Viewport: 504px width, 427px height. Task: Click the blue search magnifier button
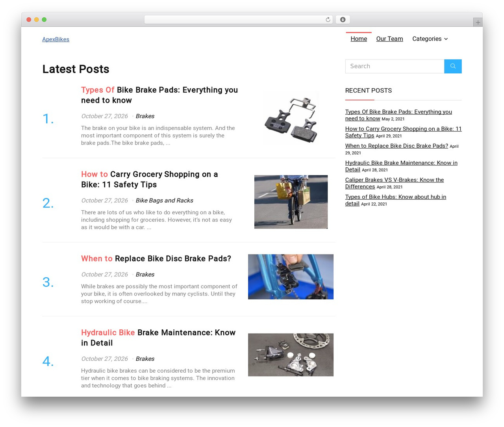point(453,66)
